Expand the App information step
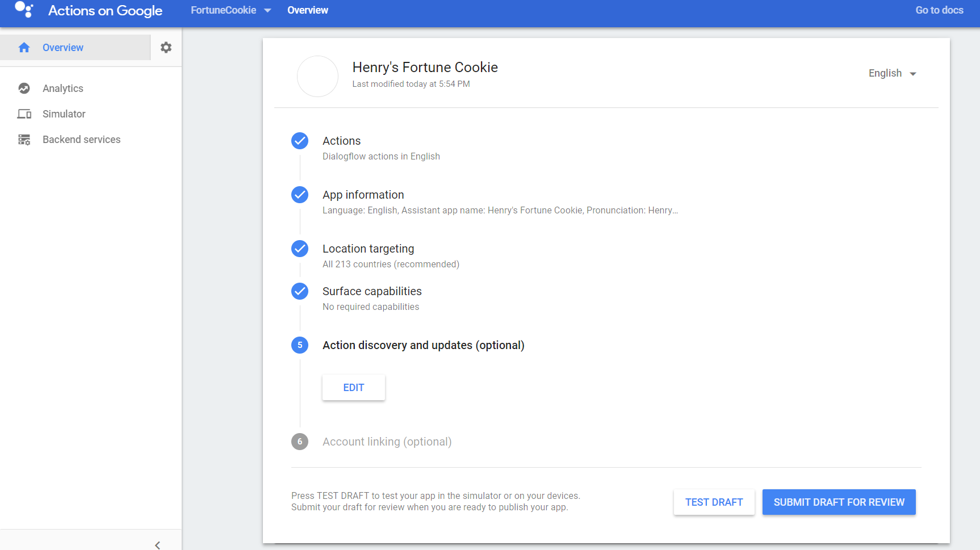980x550 pixels. (x=363, y=195)
